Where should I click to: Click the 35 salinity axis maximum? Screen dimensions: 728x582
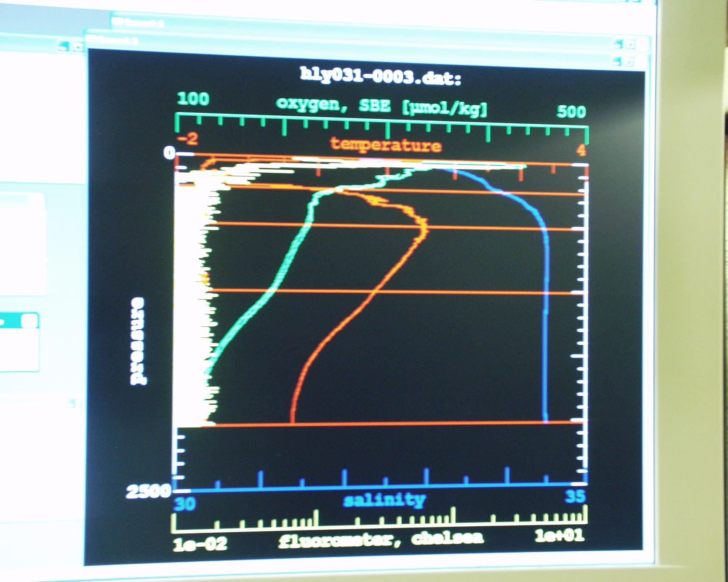tap(575, 496)
